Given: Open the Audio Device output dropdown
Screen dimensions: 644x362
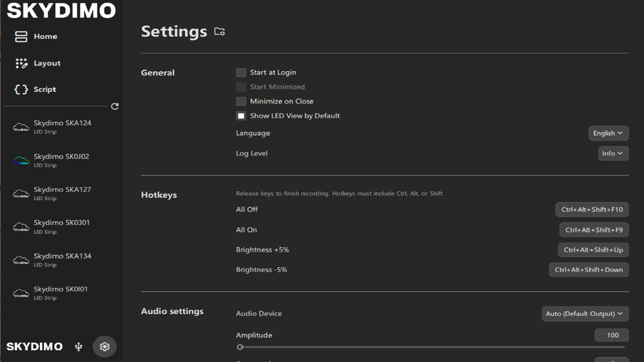Looking at the screenshot, I should click(585, 314).
